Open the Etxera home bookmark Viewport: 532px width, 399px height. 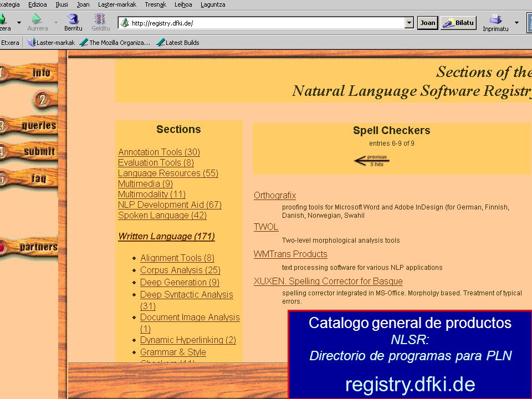coord(10,43)
